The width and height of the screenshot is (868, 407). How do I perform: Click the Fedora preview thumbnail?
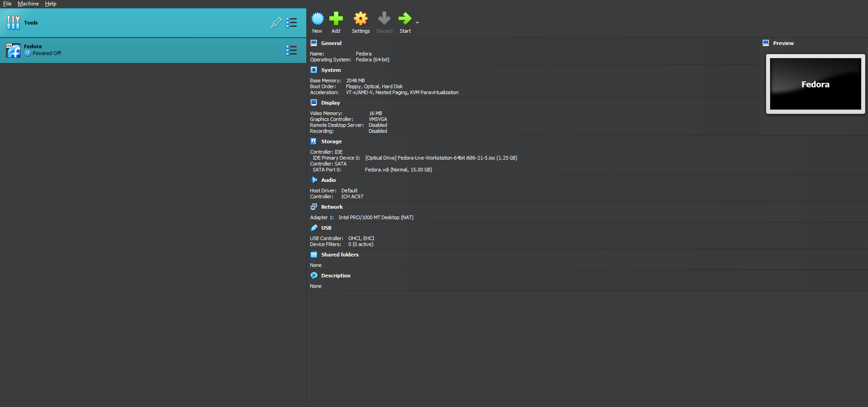pyautogui.click(x=815, y=84)
